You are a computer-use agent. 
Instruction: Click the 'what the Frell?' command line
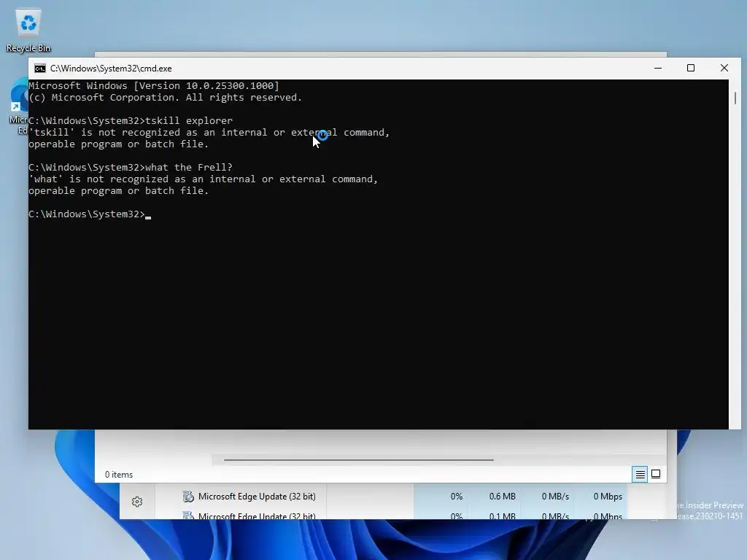point(131,168)
